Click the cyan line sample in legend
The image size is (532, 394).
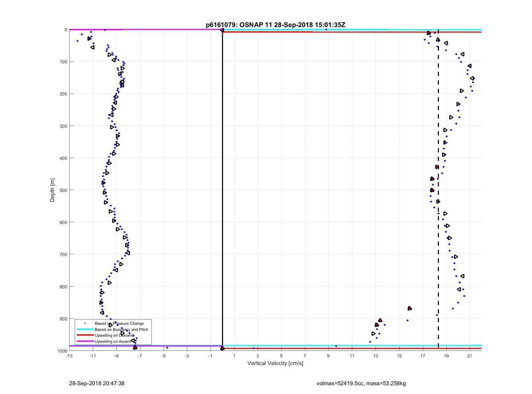[x=85, y=329]
